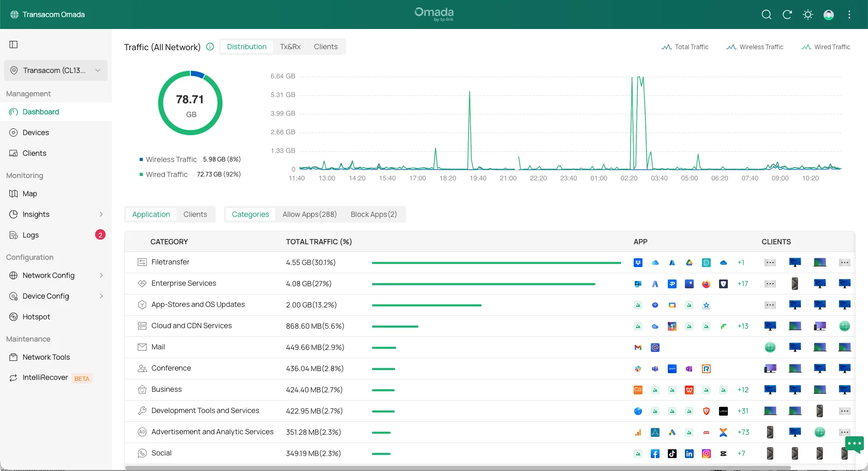Click the horizontal scrollbar at bottom
The height and width of the screenshot is (471, 868).
(x=458, y=468)
